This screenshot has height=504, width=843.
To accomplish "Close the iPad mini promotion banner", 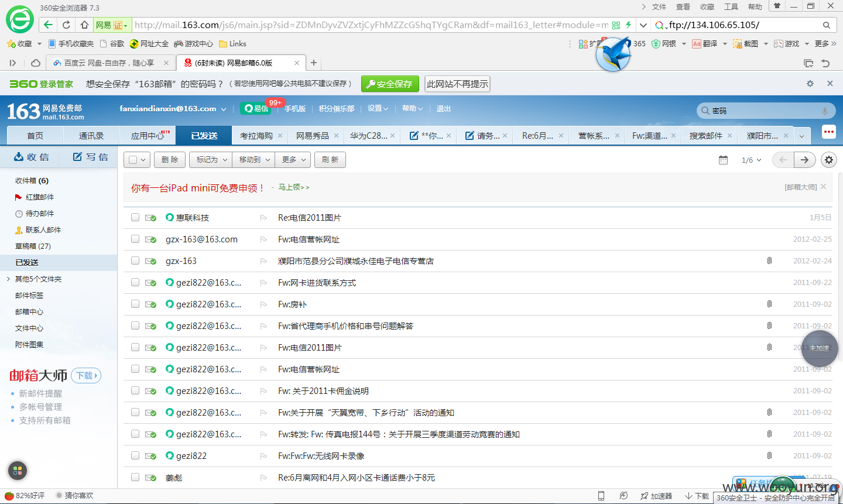I will (823, 187).
